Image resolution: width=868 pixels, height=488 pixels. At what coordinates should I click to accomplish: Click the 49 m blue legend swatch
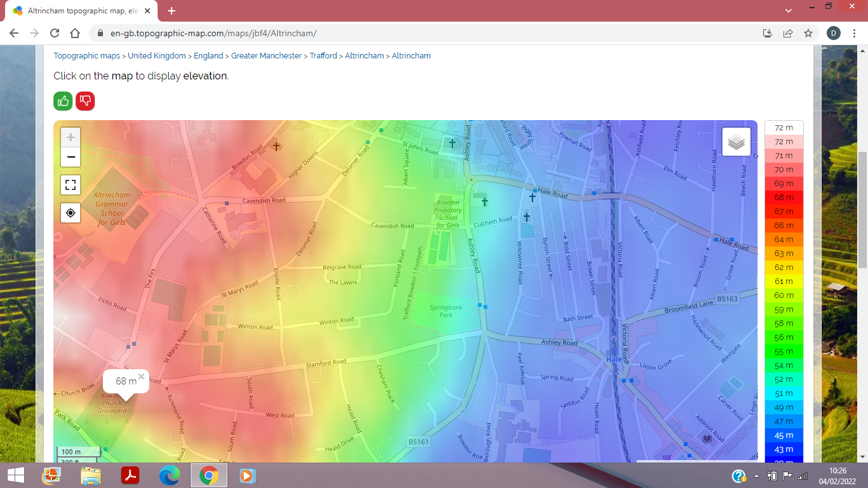tap(784, 407)
